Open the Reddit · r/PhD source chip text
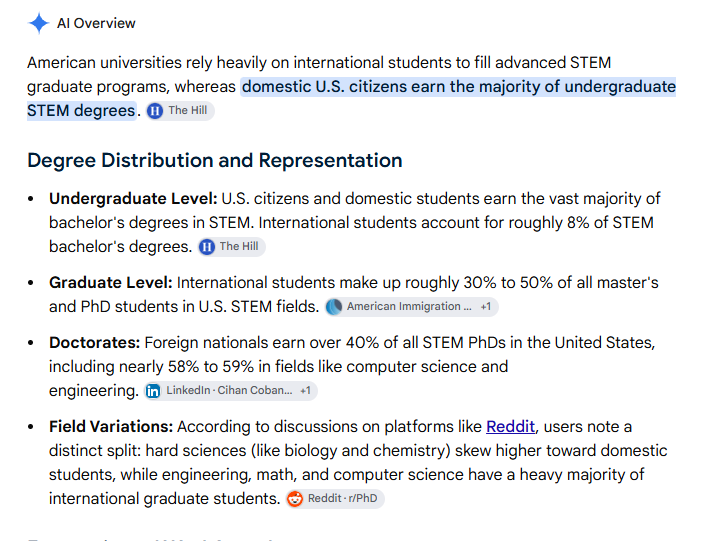Screen dimensions: 713x541 pos(342,499)
